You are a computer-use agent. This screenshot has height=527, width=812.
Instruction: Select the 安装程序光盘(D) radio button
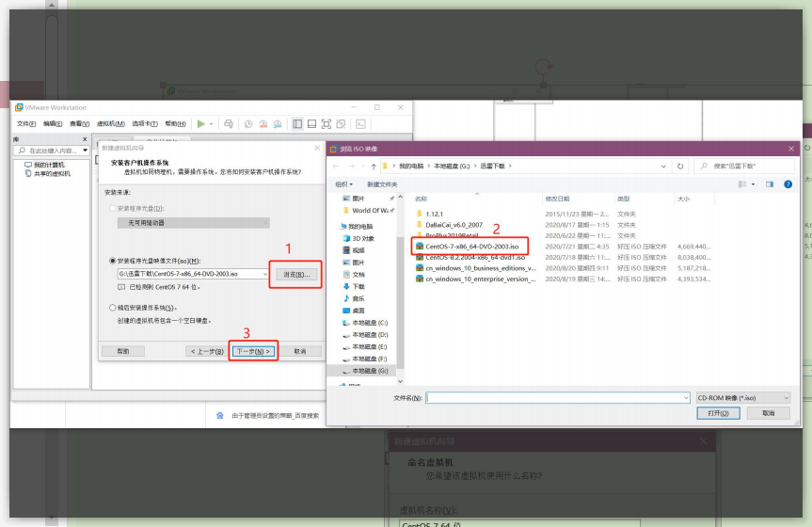click(x=112, y=208)
